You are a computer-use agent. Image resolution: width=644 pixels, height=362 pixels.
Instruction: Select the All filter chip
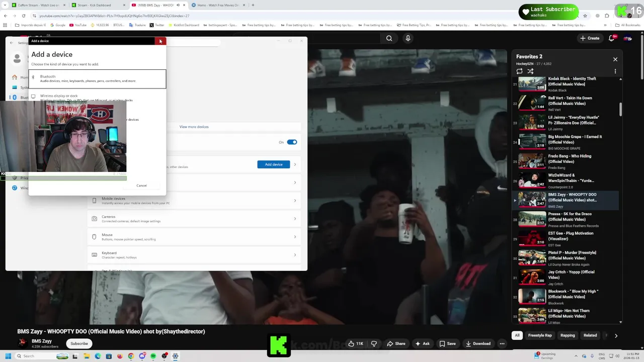click(517, 335)
